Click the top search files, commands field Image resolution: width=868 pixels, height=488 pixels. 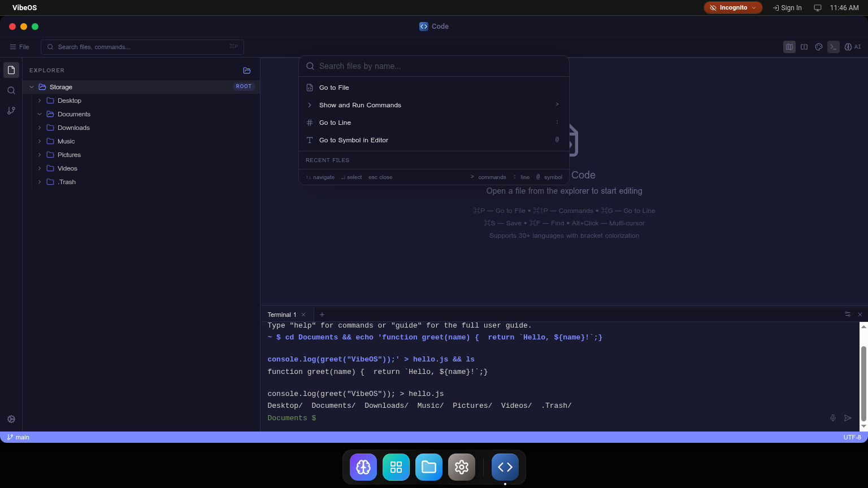[142, 47]
